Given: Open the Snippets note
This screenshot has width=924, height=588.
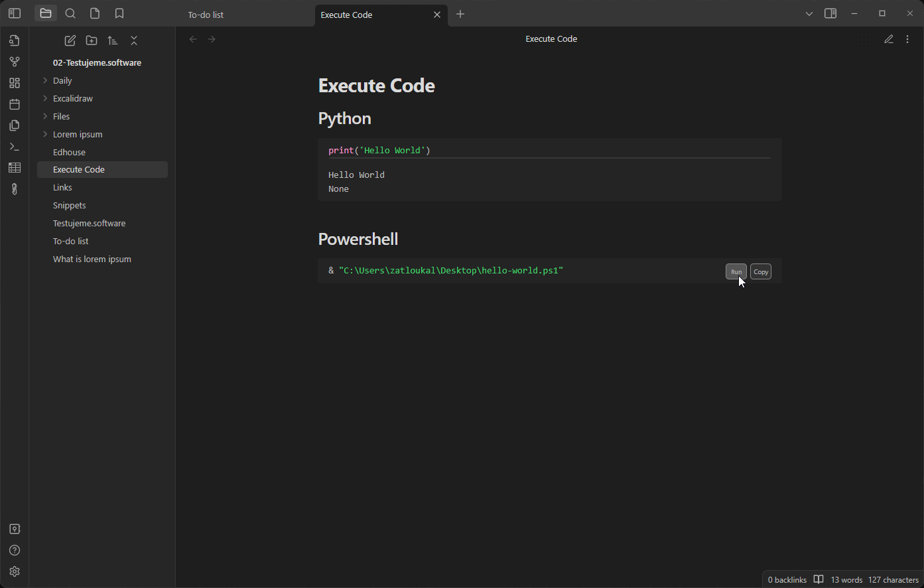Looking at the screenshot, I should point(70,205).
